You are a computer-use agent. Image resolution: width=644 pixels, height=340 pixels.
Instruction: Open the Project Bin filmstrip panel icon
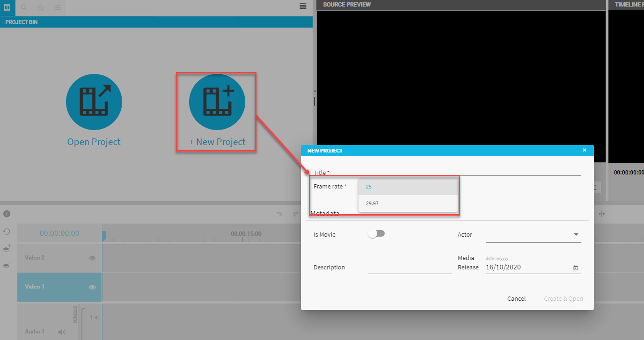(7, 7)
